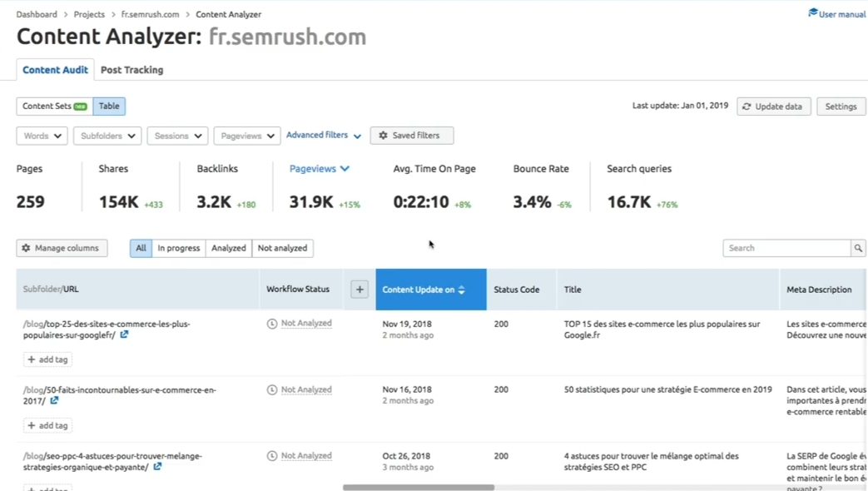
Task: Filter by Analyzed status
Action: click(x=228, y=248)
